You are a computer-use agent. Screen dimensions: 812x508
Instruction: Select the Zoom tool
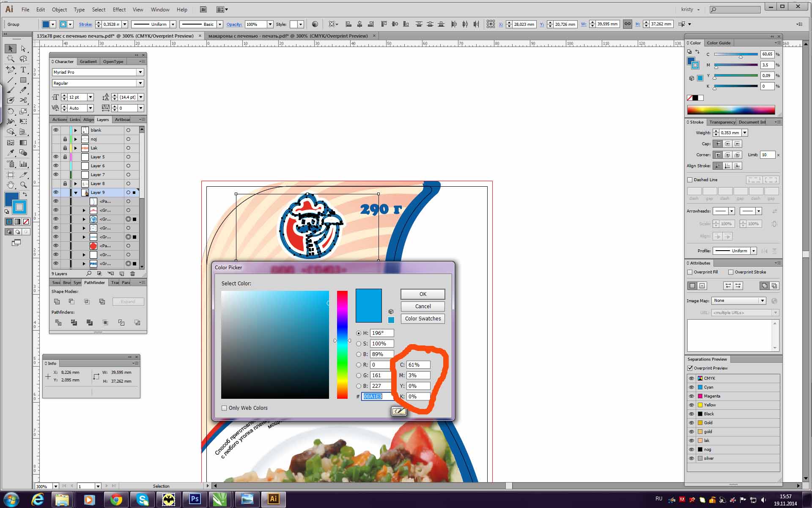(23, 185)
